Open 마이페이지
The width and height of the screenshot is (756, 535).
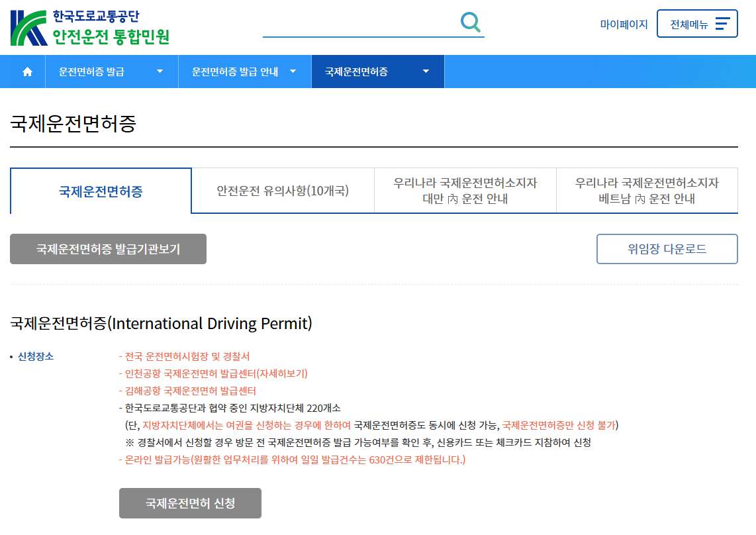tap(624, 22)
